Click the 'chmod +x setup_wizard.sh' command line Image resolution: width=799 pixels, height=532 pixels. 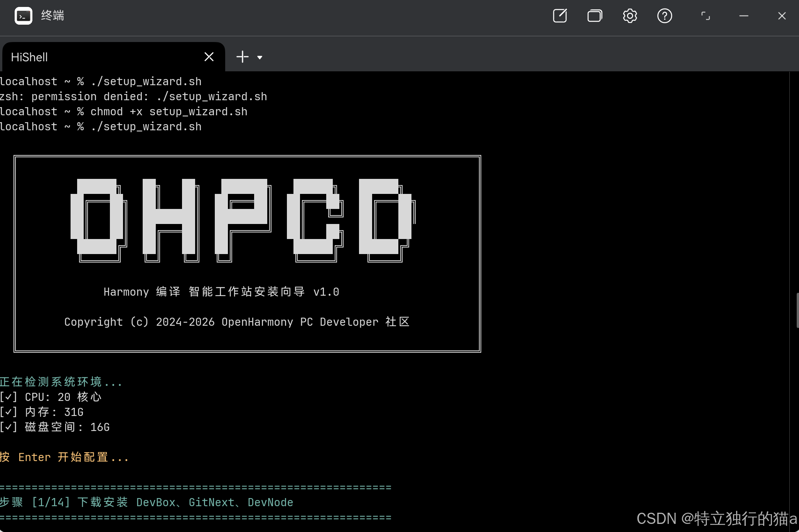tap(124, 111)
